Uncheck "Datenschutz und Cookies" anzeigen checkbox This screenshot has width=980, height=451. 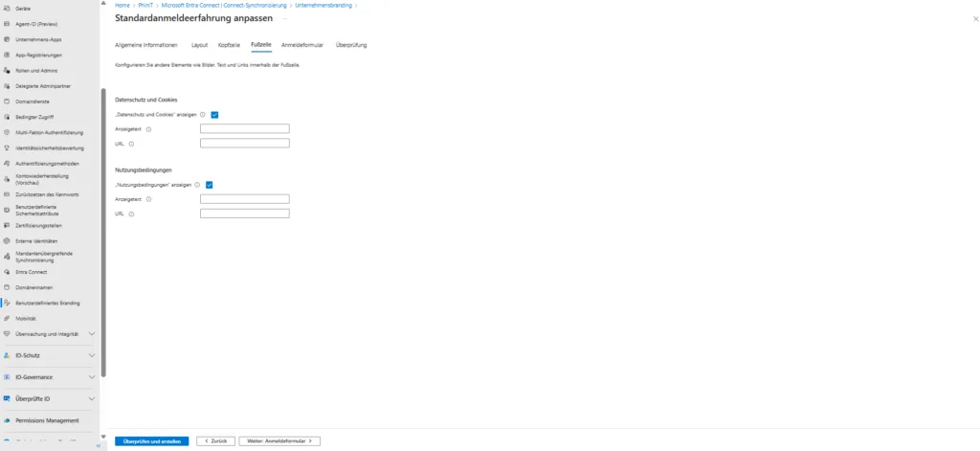click(x=215, y=114)
